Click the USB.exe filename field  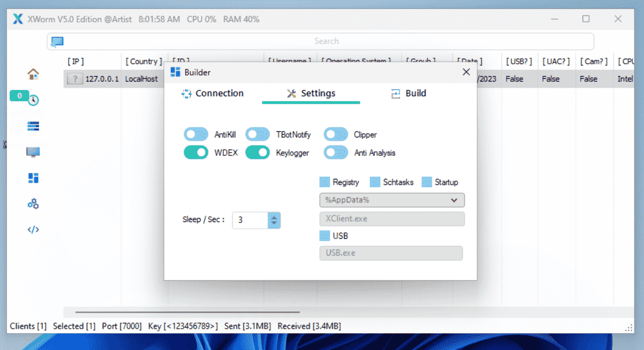click(391, 253)
